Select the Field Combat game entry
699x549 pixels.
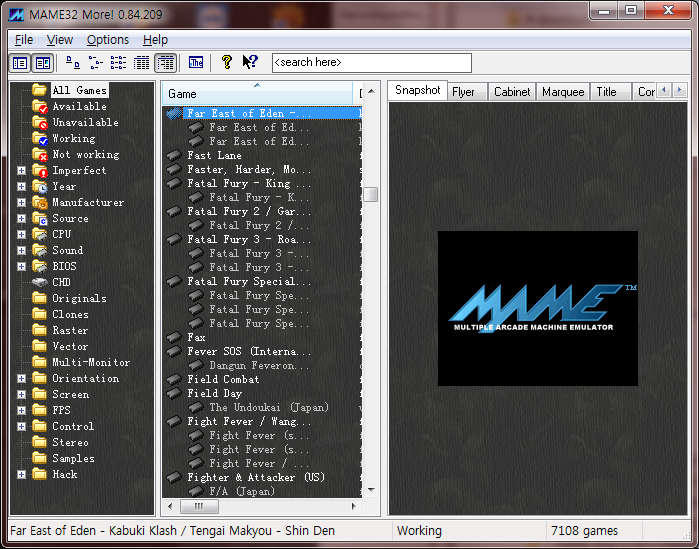(223, 380)
